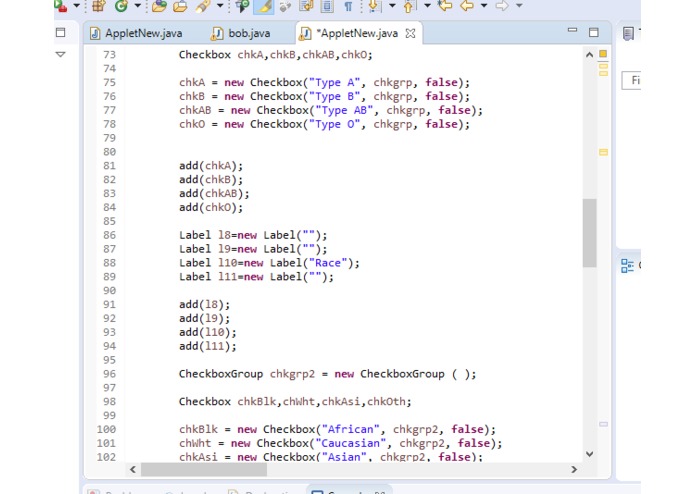The width and height of the screenshot is (695, 494).
Task: Open the Back history dropdown arrow
Action: tap(484, 6)
